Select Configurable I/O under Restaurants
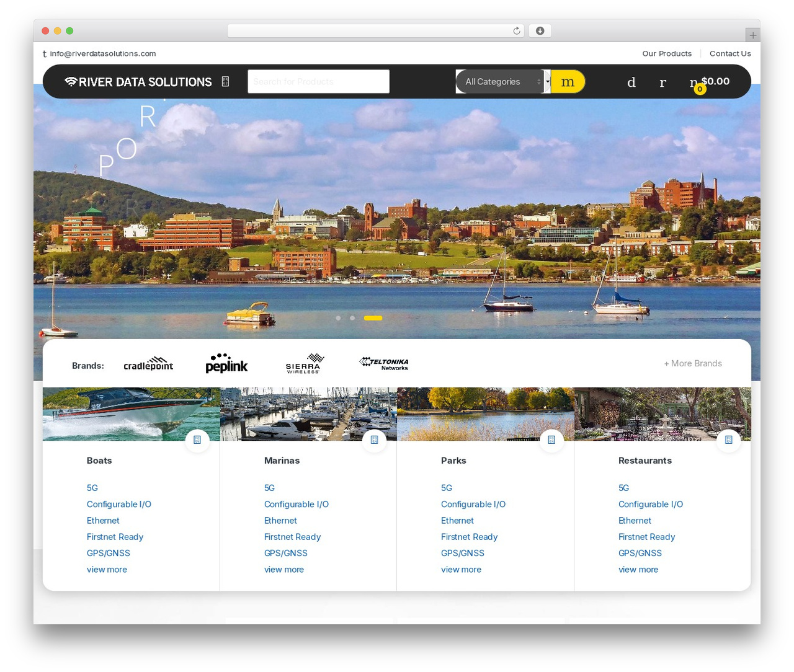This screenshot has height=672, width=794. point(651,505)
